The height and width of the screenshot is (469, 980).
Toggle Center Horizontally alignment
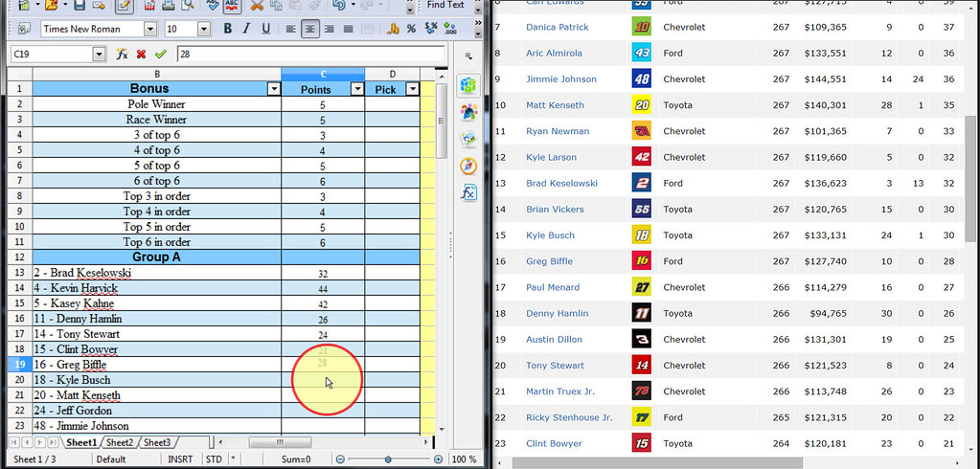coord(310,29)
